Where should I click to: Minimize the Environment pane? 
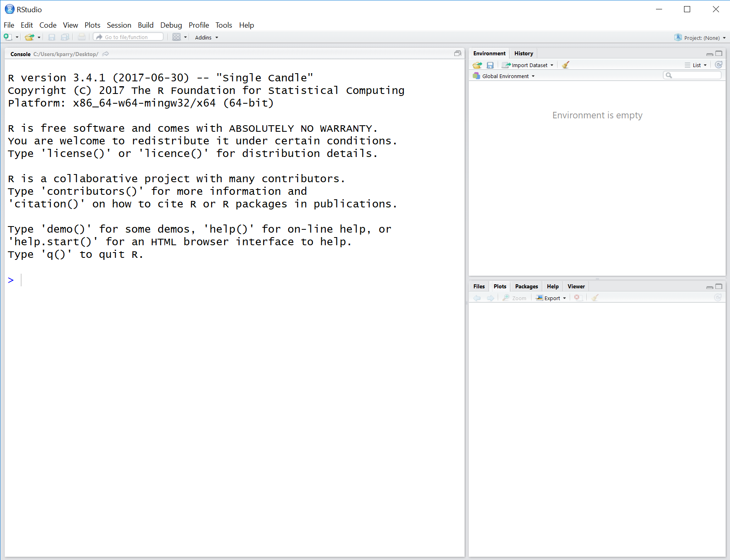click(x=710, y=54)
